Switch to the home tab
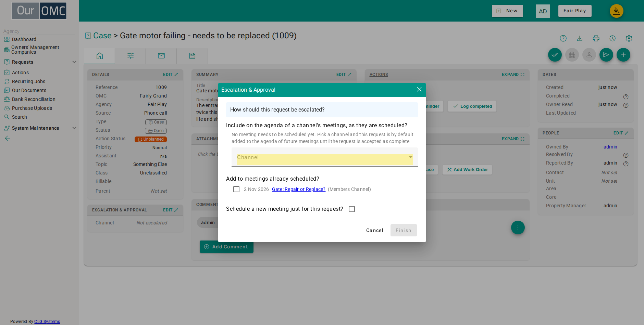The width and height of the screenshot is (644, 325). pos(100,56)
